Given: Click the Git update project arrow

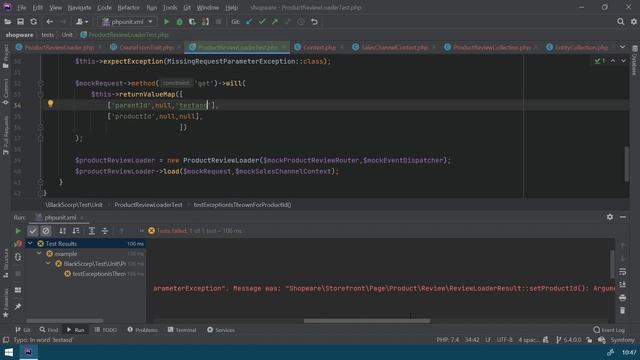Looking at the screenshot, I should pos(249,22).
